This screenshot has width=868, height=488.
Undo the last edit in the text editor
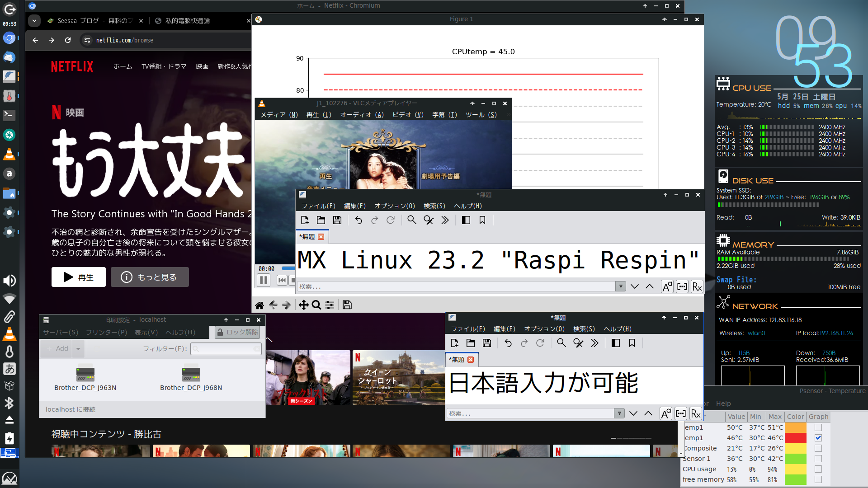click(x=359, y=220)
